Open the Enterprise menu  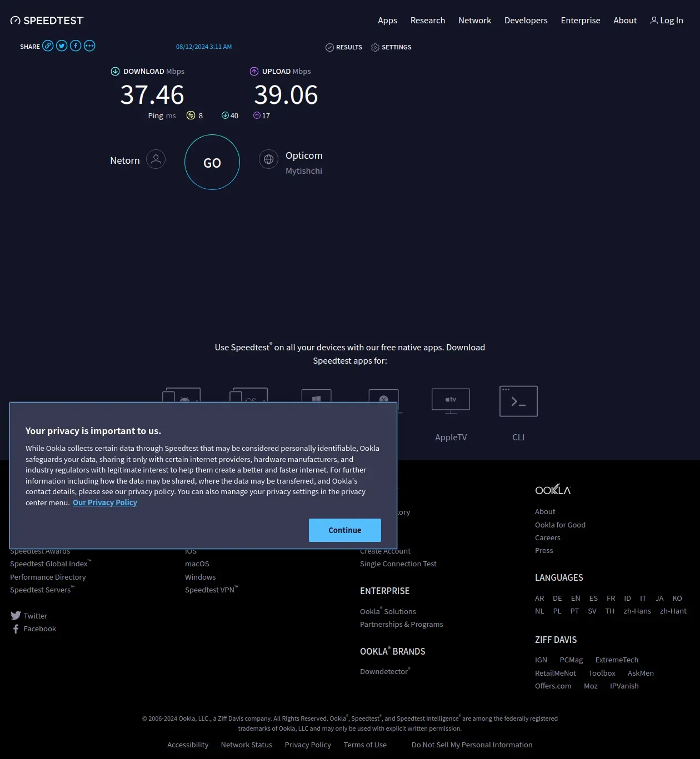[581, 21]
